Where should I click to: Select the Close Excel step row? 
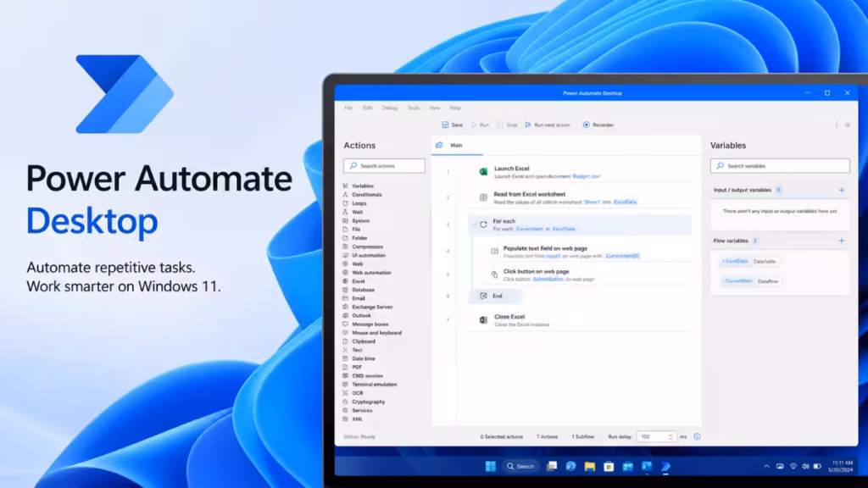(x=580, y=320)
